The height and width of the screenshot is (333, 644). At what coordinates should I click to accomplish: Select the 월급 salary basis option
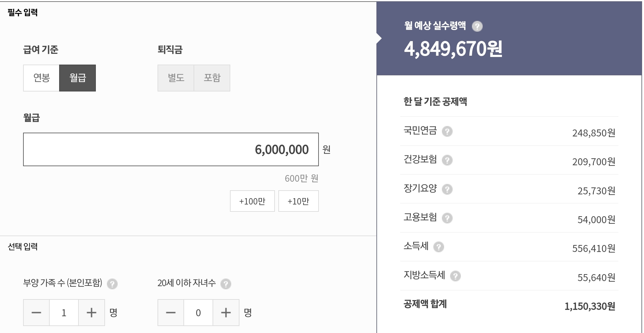77,78
